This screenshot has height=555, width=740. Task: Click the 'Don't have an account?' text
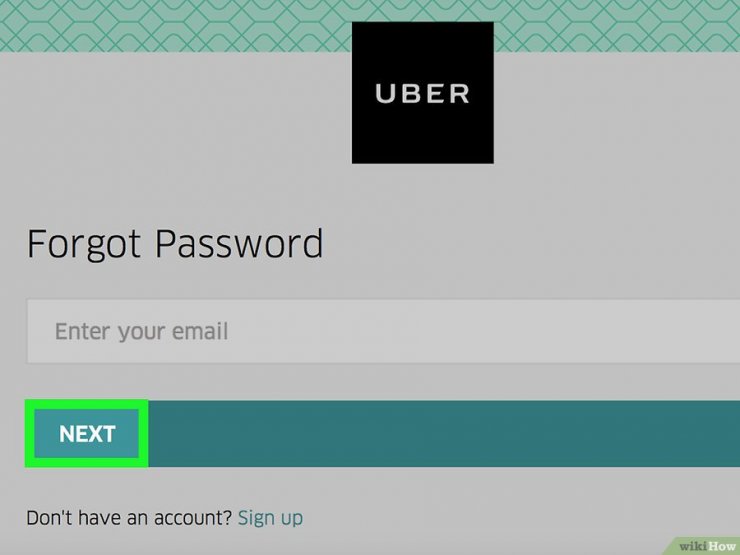tap(129, 518)
